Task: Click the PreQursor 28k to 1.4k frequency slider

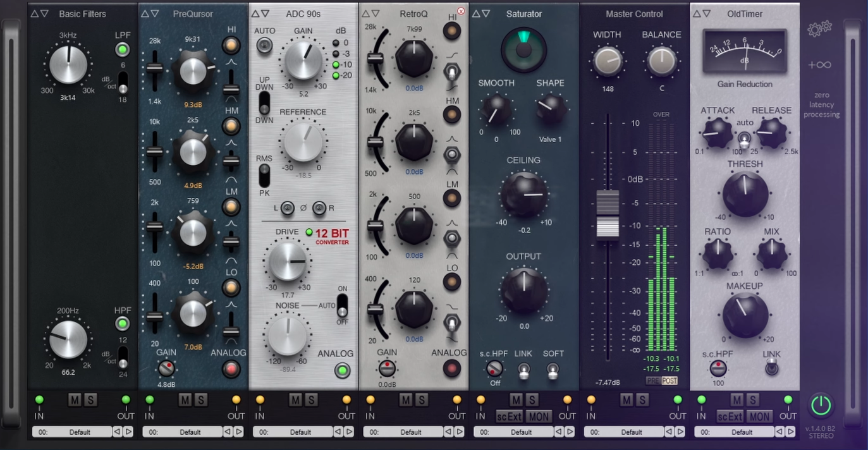Action: (x=154, y=67)
